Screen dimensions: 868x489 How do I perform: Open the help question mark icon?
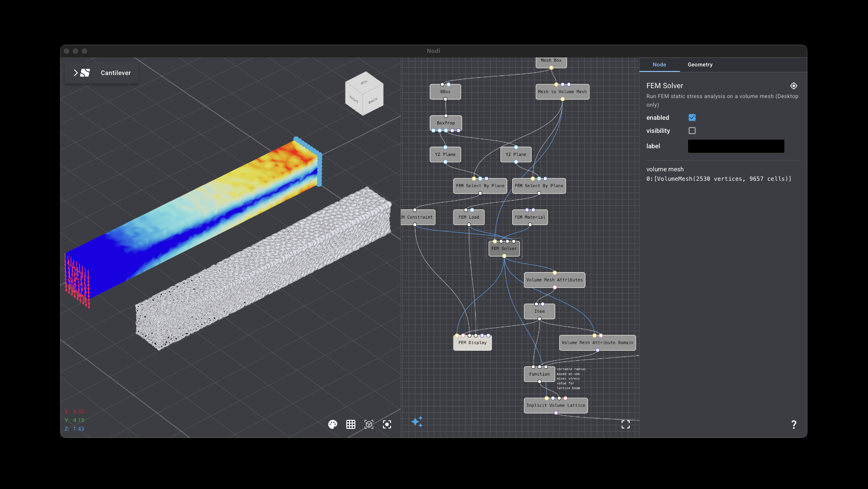(x=794, y=425)
